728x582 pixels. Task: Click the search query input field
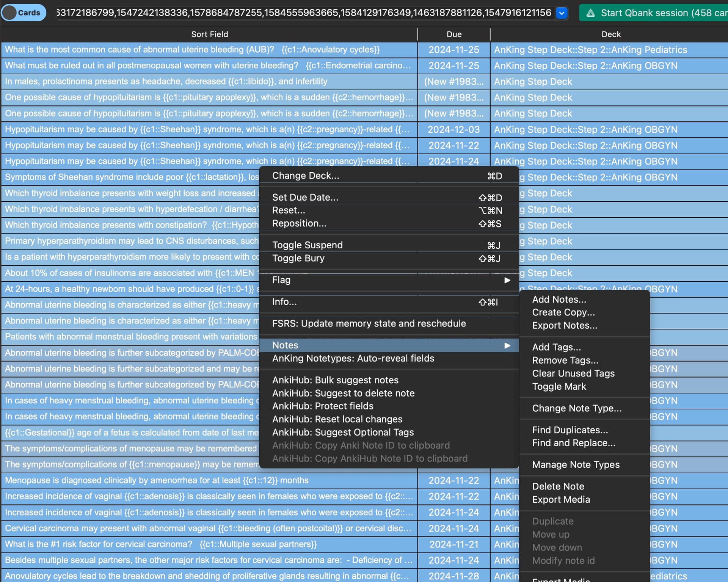(x=303, y=13)
